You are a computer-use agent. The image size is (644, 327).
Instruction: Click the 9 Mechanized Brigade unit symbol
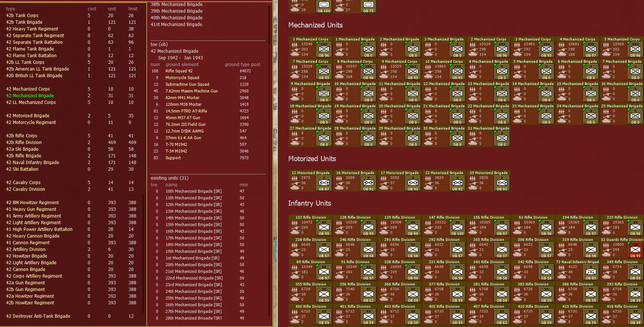coord(324,94)
